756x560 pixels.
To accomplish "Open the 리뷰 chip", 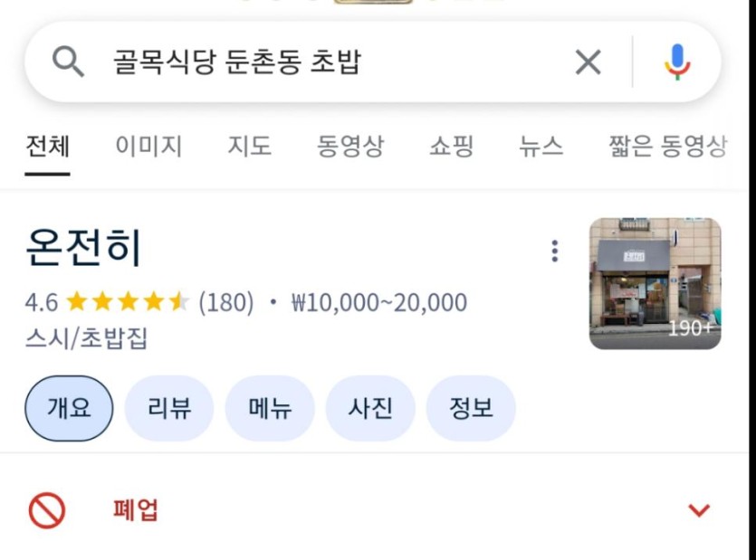I will click(x=169, y=408).
